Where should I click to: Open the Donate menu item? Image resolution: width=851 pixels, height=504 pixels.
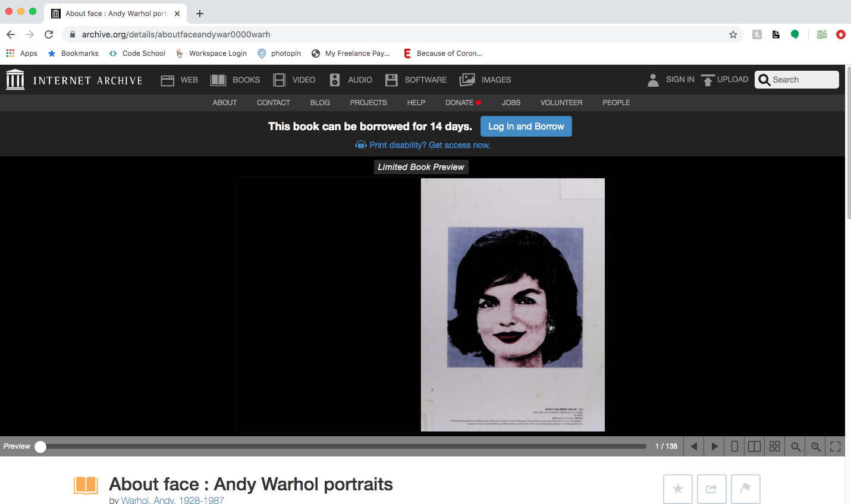click(x=463, y=103)
